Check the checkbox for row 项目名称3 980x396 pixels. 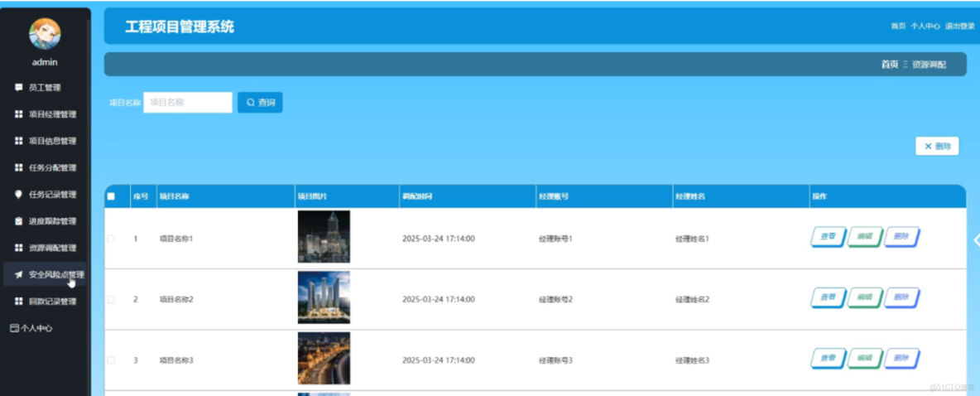tap(111, 360)
